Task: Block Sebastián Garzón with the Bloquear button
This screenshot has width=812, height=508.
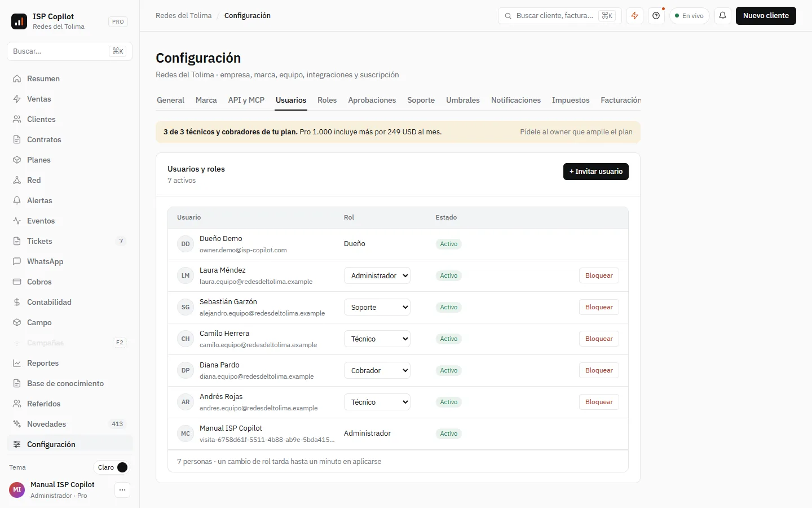Action: pyautogui.click(x=599, y=307)
